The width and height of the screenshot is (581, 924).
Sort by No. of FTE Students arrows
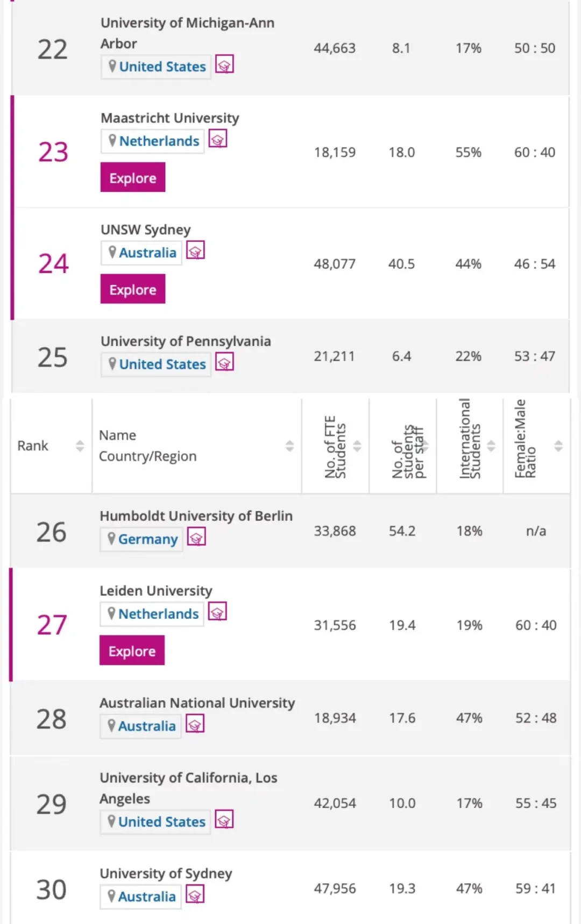(357, 446)
